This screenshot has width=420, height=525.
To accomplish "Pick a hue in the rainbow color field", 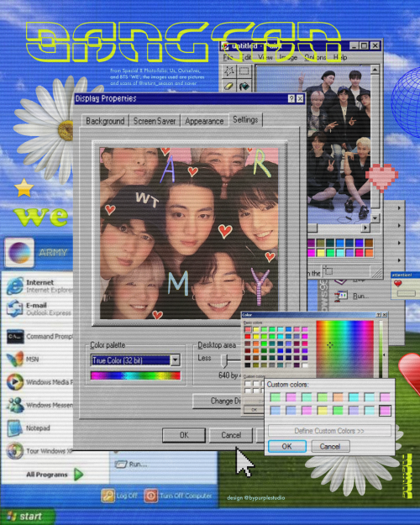I will pos(344,349).
